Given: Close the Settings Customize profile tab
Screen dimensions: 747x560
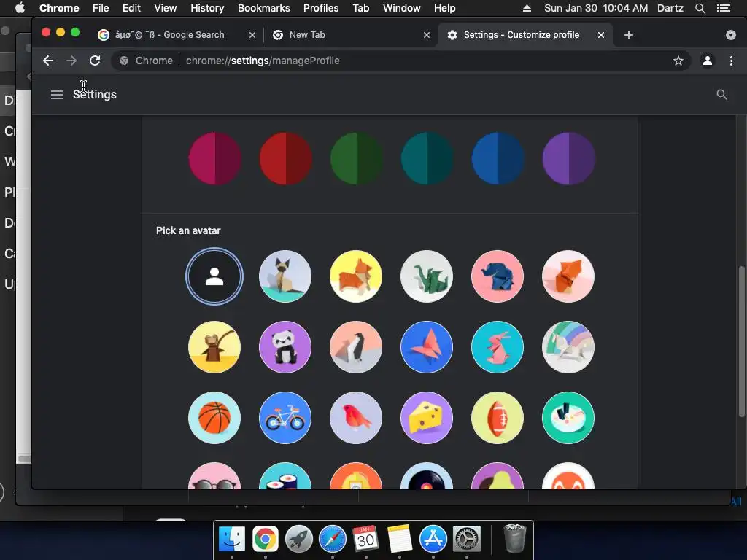Looking at the screenshot, I should click(601, 35).
